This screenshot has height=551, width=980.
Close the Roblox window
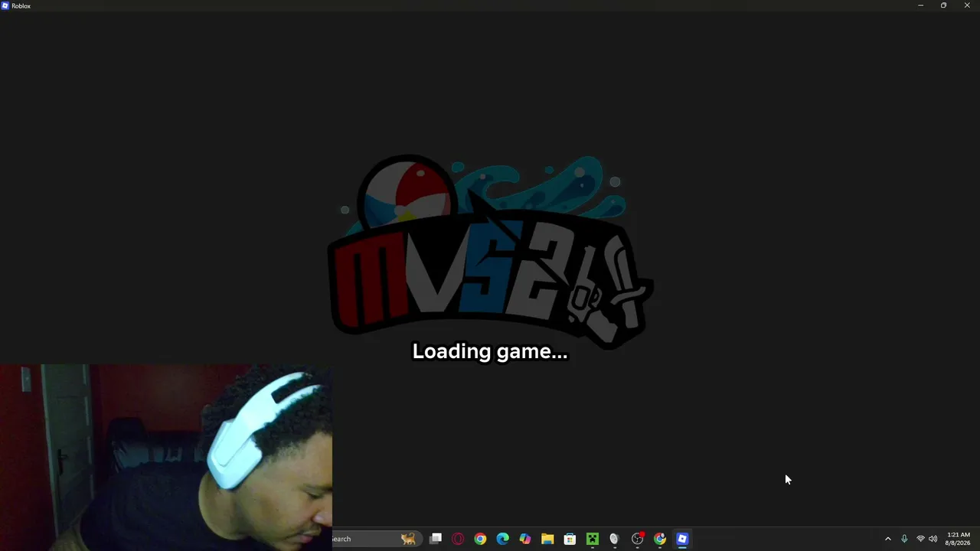(x=967, y=5)
